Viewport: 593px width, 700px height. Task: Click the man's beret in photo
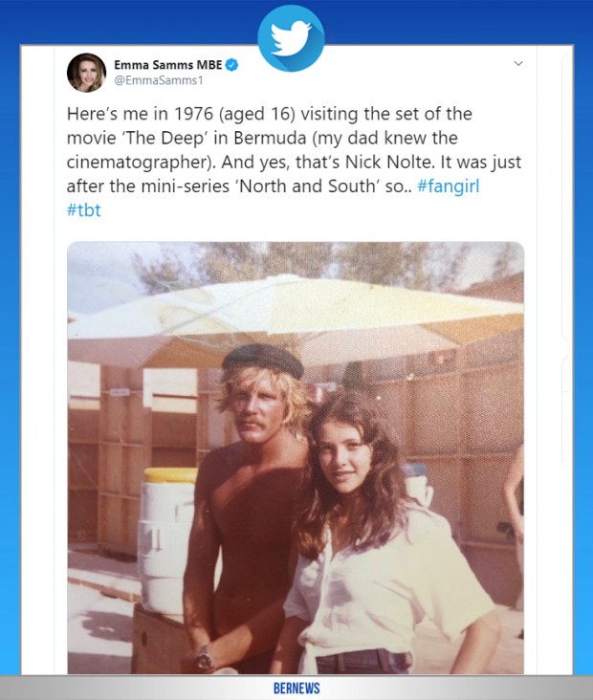(263, 360)
